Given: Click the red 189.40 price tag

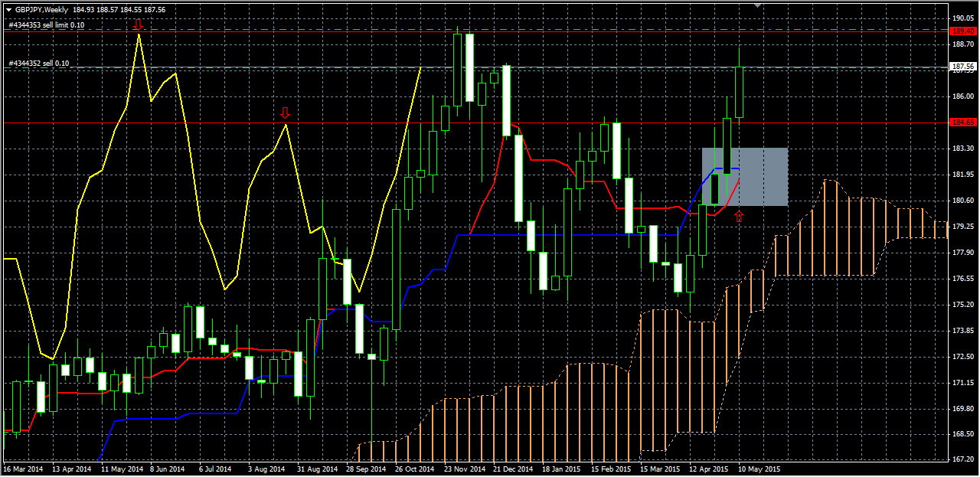Looking at the screenshot, I should click(962, 31).
